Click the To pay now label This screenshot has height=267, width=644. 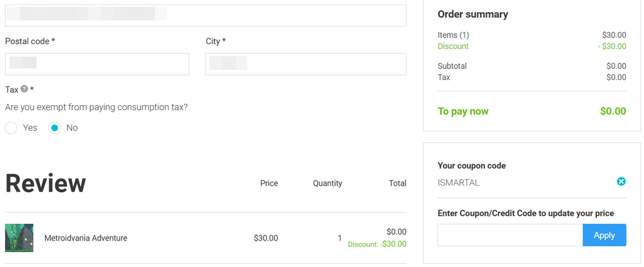click(463, 112)
